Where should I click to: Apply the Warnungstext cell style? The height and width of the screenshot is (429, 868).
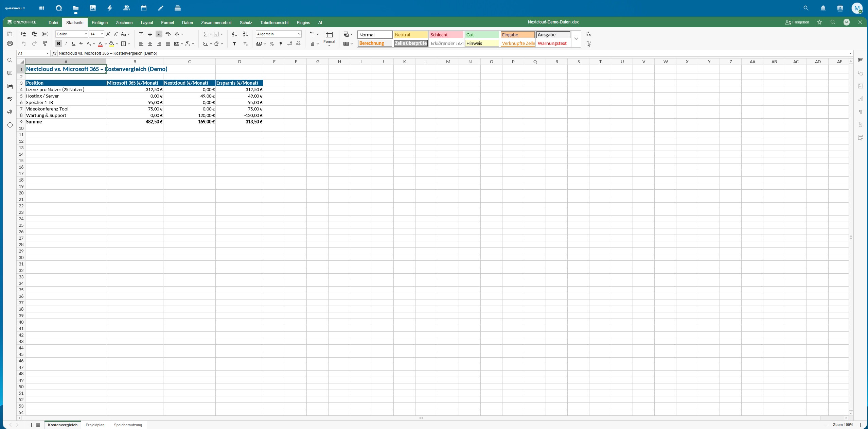pos(553,43)
